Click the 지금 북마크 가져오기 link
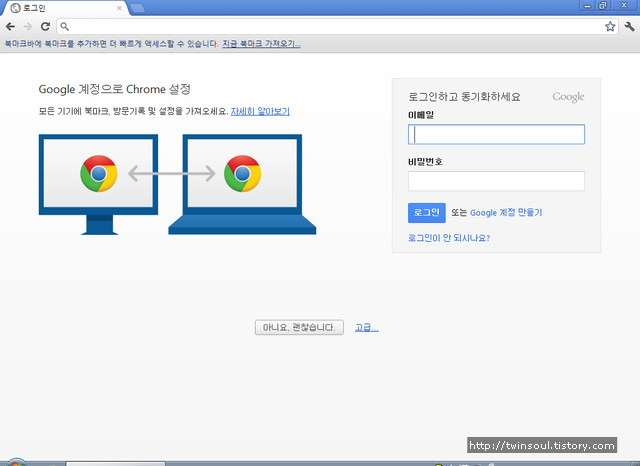 click(x=261, y=44)
